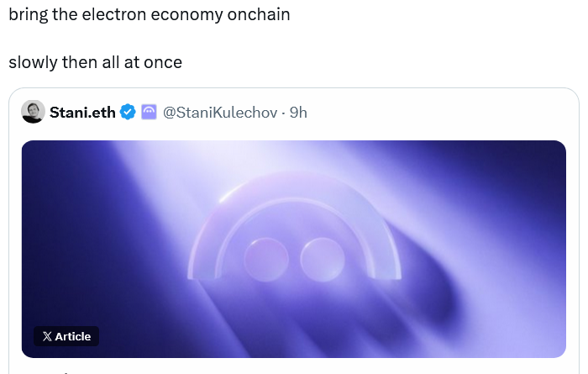
Task: Click the blue verified checkmark badge
Action: pyautogui.click(x=128, y=112)
